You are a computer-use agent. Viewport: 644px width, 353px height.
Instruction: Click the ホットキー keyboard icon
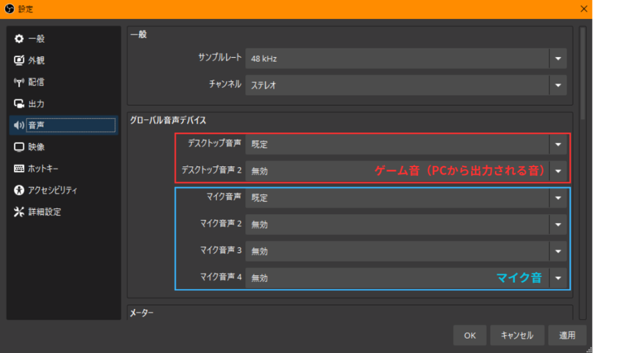pyautogui.click(x=19, y=169)
